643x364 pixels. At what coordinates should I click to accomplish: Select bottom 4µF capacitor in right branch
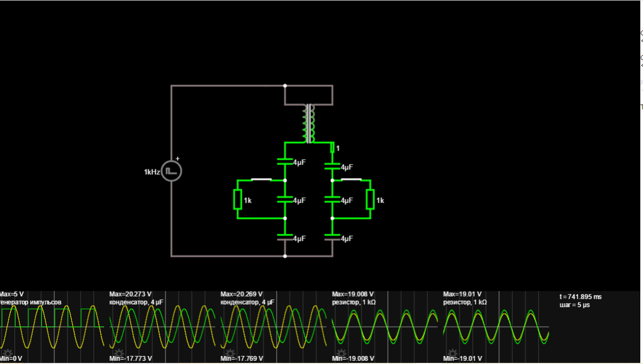click(x=332, y=237)
